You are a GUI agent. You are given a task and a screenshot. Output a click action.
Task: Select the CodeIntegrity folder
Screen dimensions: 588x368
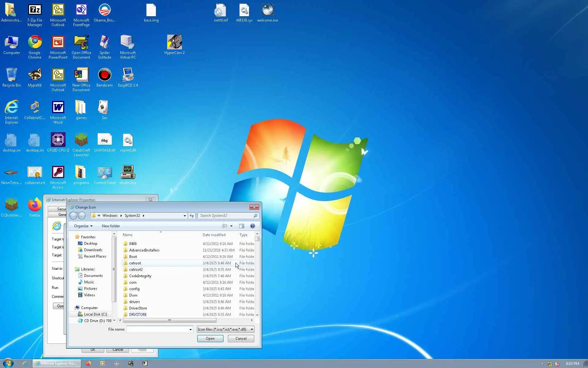pos(140,276)
